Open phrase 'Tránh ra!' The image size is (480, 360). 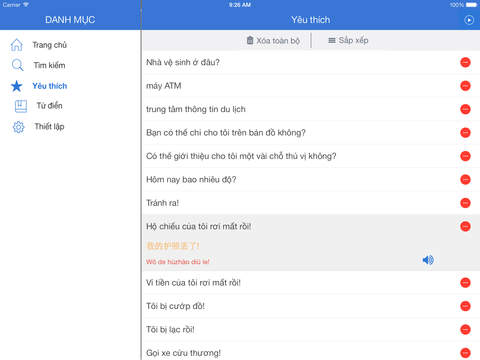[162, 203]
